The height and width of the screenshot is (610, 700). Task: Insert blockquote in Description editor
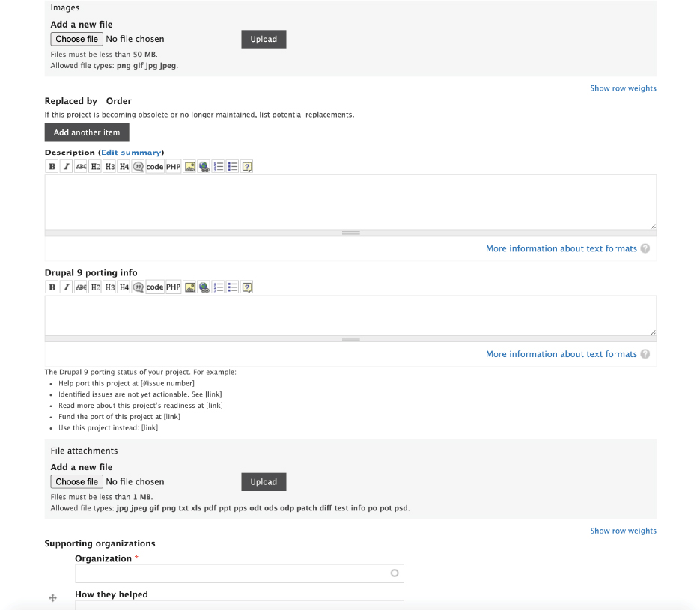tap(138, 166)
